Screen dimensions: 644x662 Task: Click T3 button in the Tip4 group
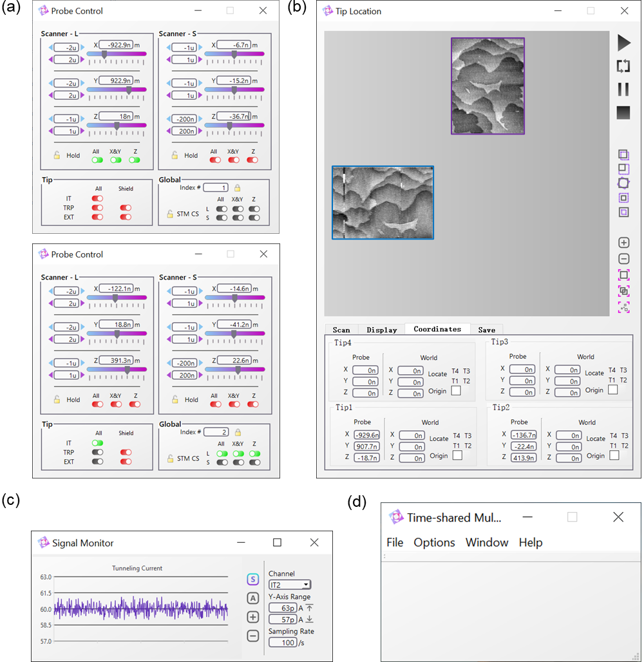[466, 371]
